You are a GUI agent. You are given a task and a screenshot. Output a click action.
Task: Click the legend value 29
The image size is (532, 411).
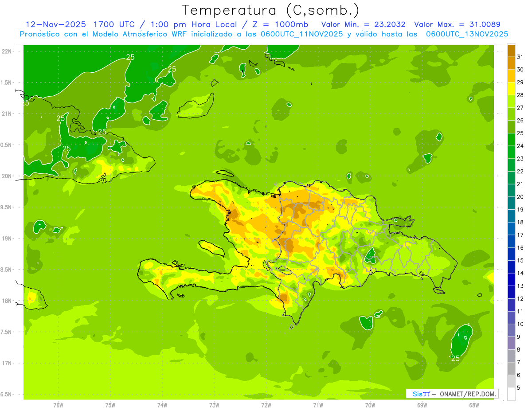pyautogui.click(x=520, y=82)
